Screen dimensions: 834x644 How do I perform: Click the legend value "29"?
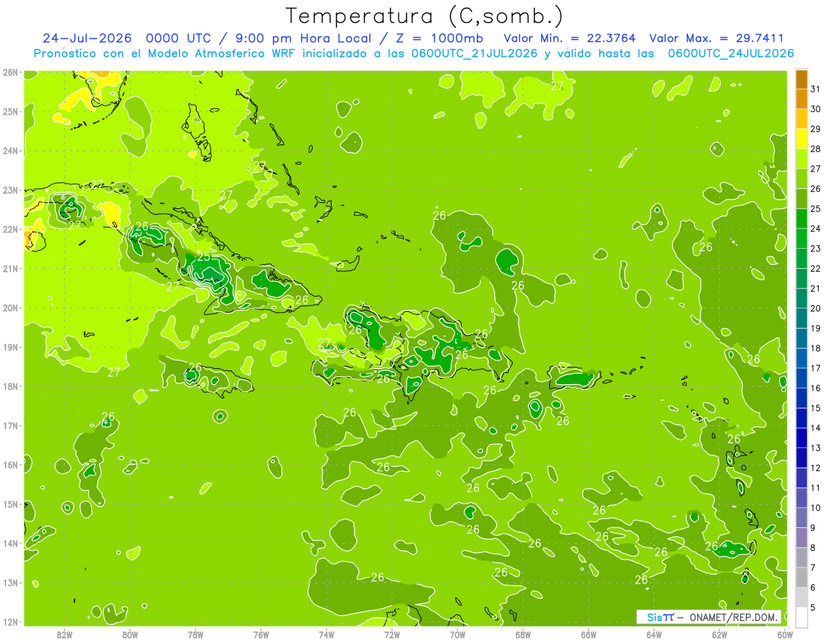[x=816, y=129]
